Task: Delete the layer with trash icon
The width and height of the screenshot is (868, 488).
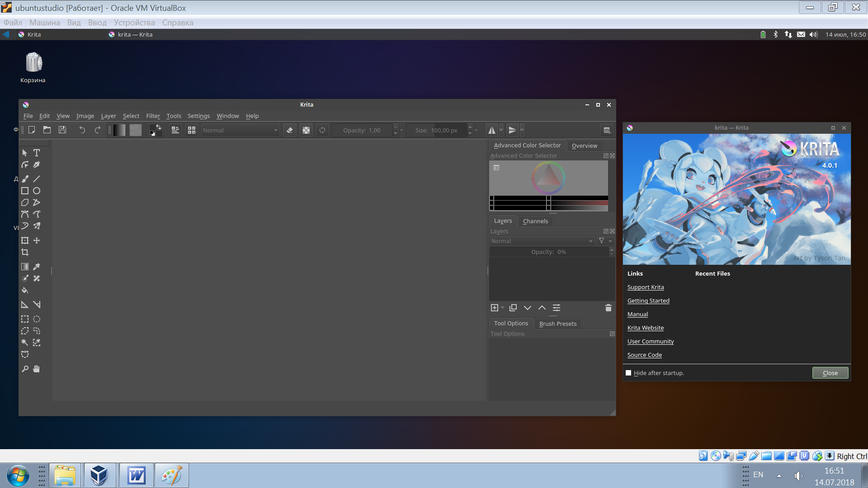Action: pyautogui.click(x=608, y=308)
